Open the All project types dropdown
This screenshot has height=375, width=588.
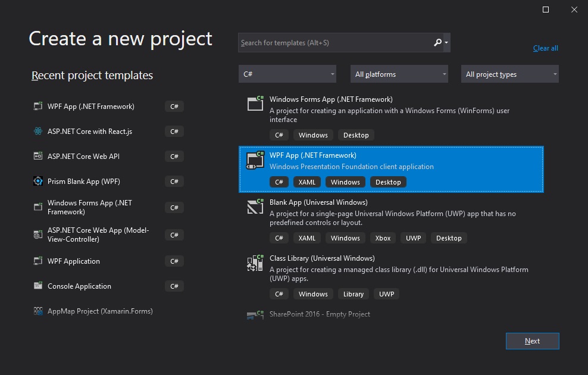point(509,74)
